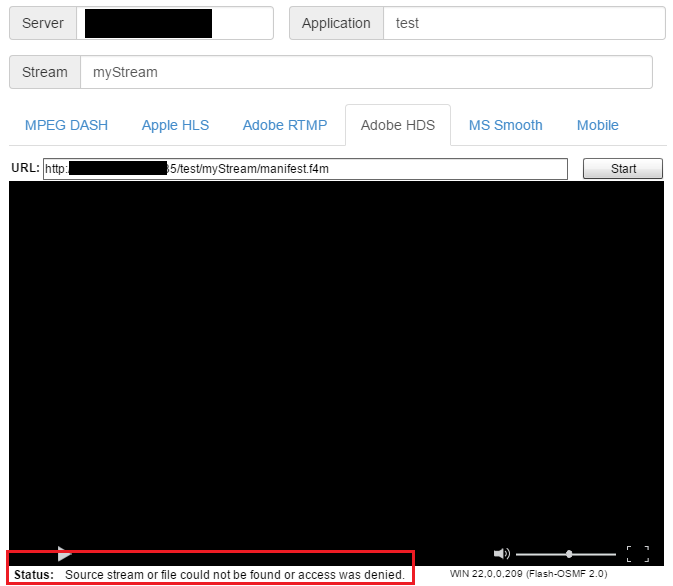Viewport: 673px width, 586px height.
Task: Click the URL: label
Action: (25, 168)
